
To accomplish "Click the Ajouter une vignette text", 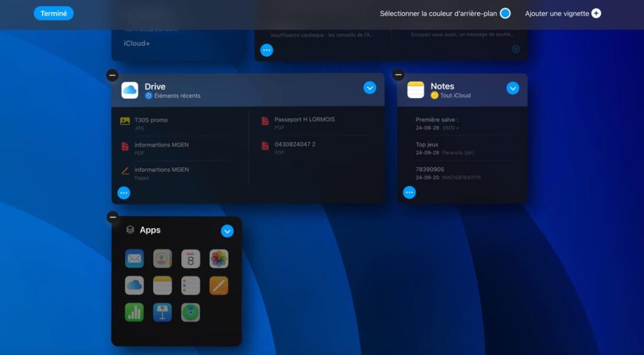I will click(557, 14).
